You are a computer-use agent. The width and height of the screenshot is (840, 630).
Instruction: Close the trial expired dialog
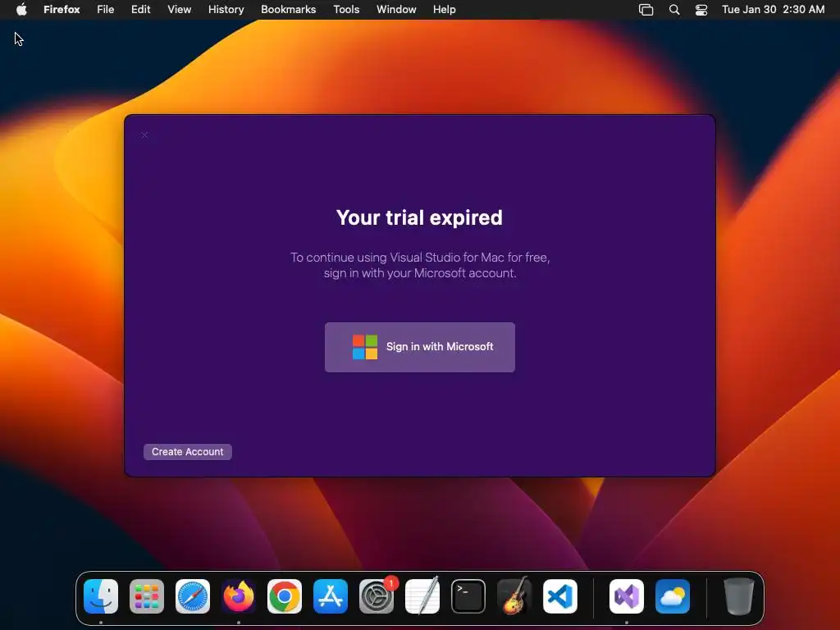tap(144, 135)
